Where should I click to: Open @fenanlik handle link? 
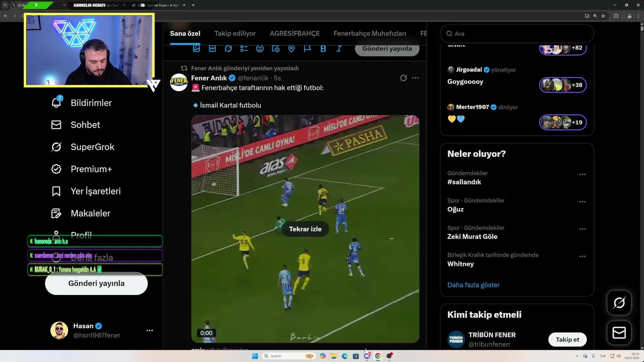coord(253,78)
